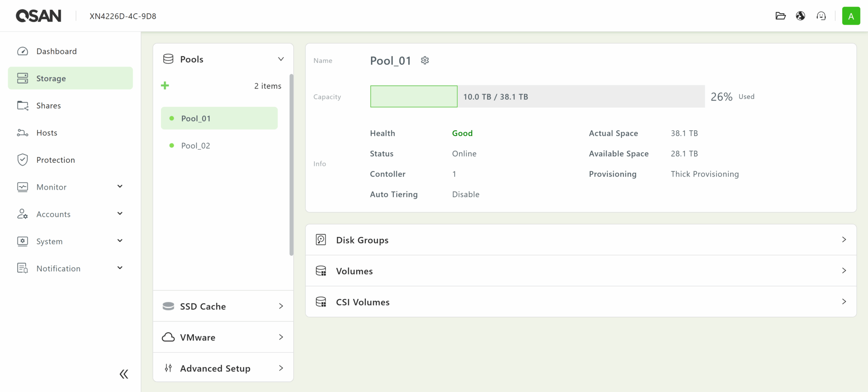Screen dimensions: 868x392
Task: Click the green user avatar A
Action: point(851,16)
